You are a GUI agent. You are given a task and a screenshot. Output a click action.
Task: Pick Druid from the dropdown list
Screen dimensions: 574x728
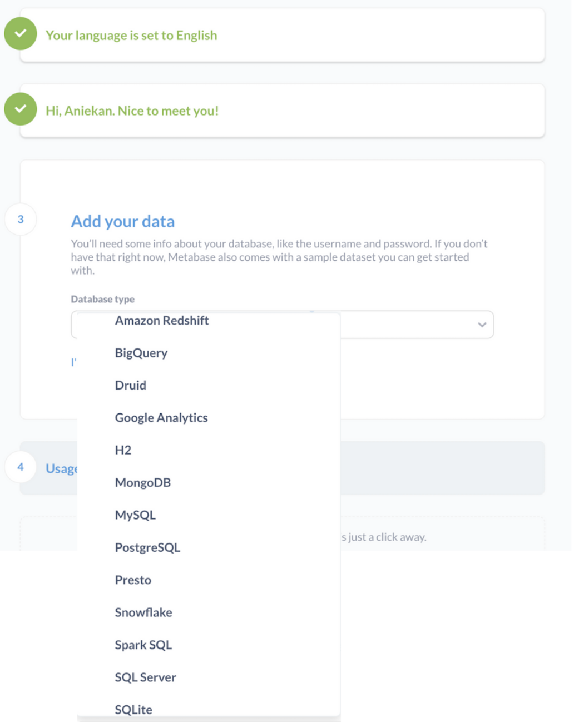coord(131,386)
